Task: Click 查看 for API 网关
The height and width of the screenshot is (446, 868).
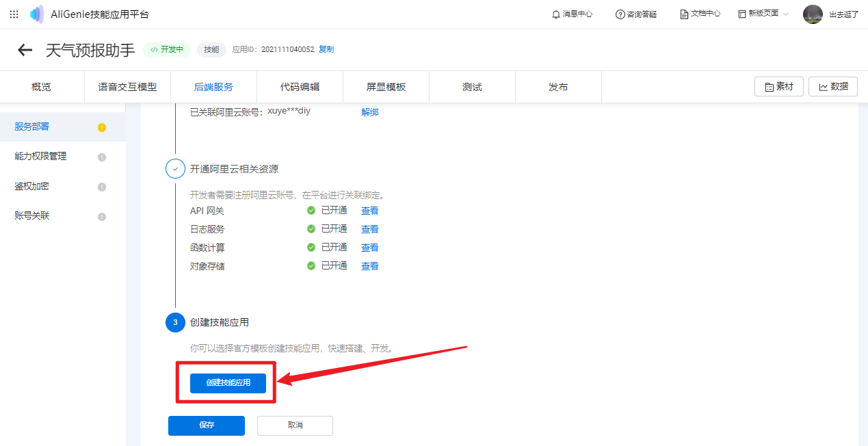Action: 370,211
